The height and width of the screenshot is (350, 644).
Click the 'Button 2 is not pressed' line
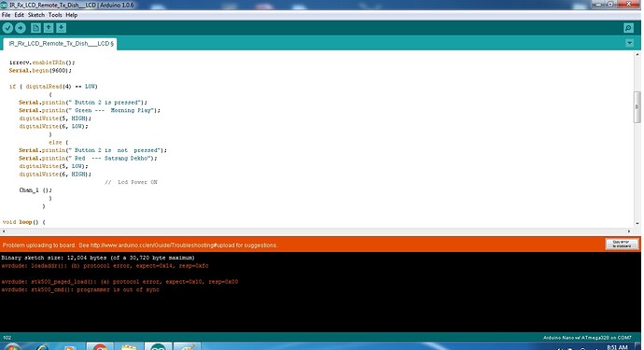point(92,150)
